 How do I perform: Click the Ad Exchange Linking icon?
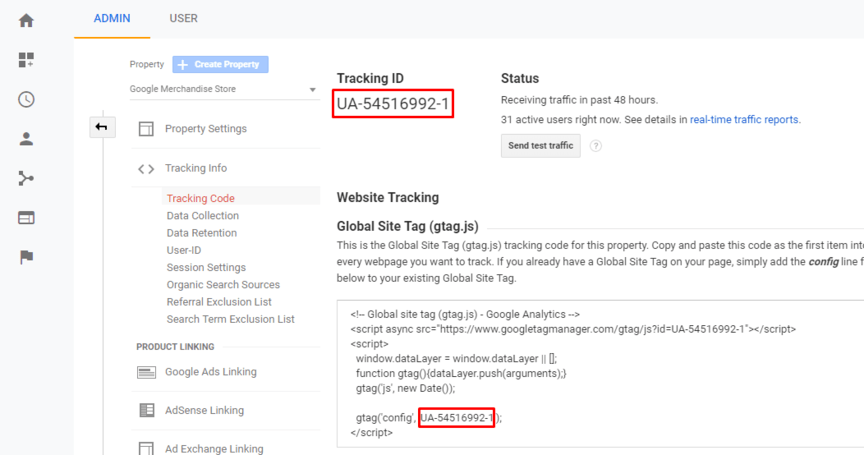146,448
